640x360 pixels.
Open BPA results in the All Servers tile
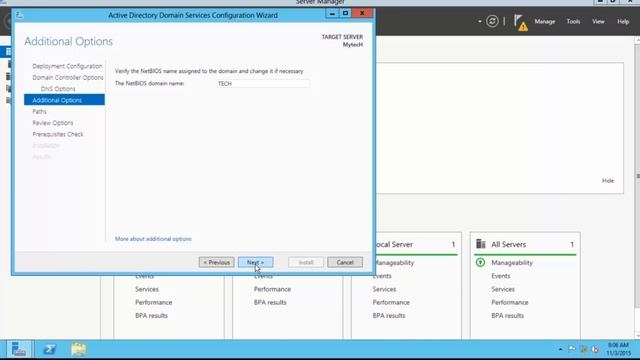pos(507,316)
